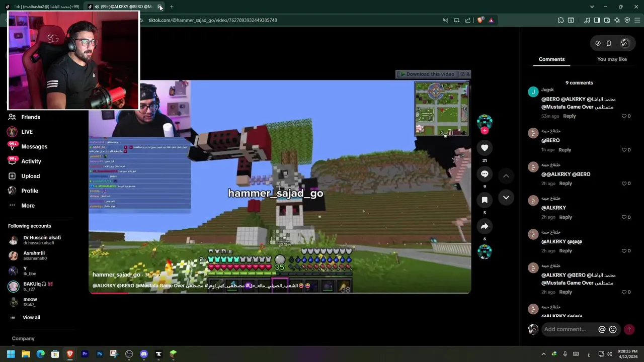Click the tiktok.com address bar URL
This screenshot has height=362, width=644.
[x=213, y=20]
